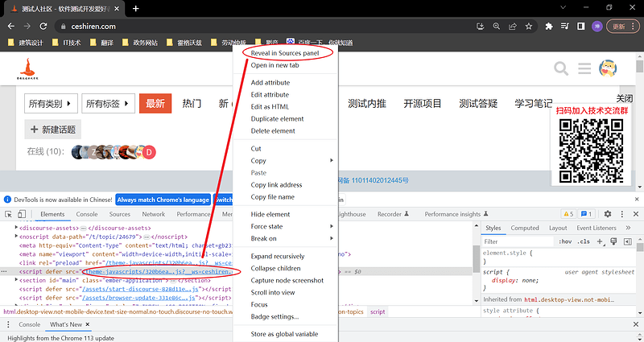The width and height of the screenshot is (644, 342).
Task: Toggle the :hov element state button
Action: 565,241
